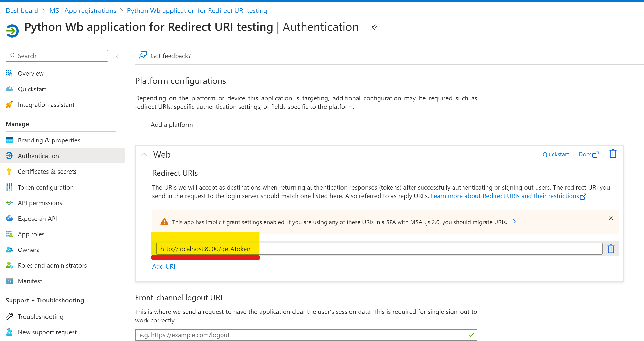
Task: Collapse the Web platform section
Action: coord(144,155)
